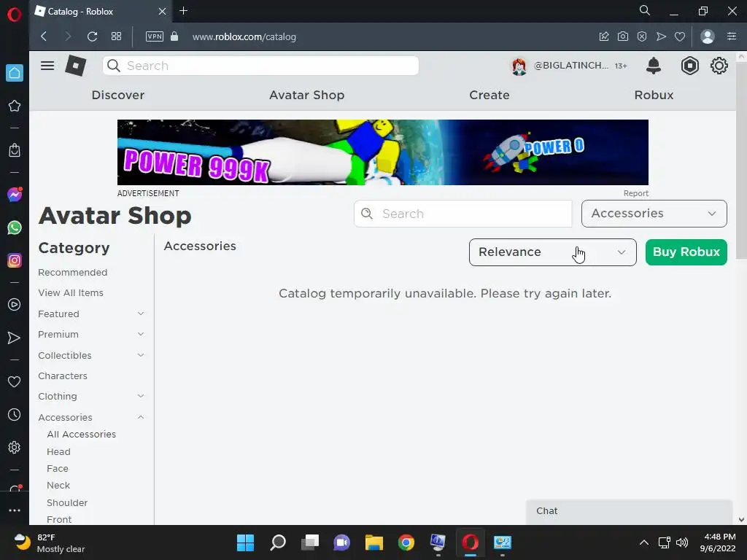Add page to bookmarks heart icon
The width and height of the screenshot is (747, 560).
tap(680, 36)
